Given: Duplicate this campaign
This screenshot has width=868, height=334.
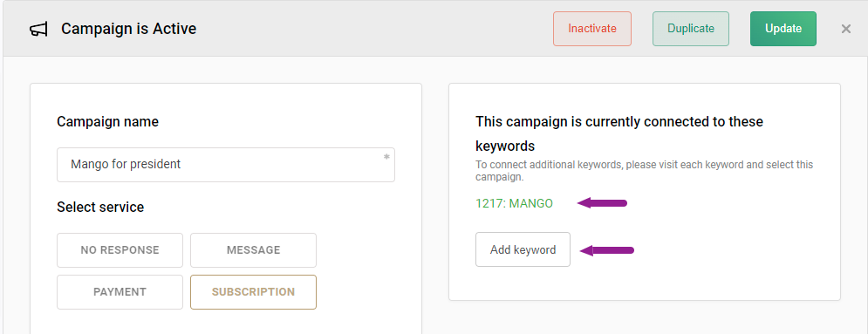Looking at the screenshot, I should coord(690,29).
